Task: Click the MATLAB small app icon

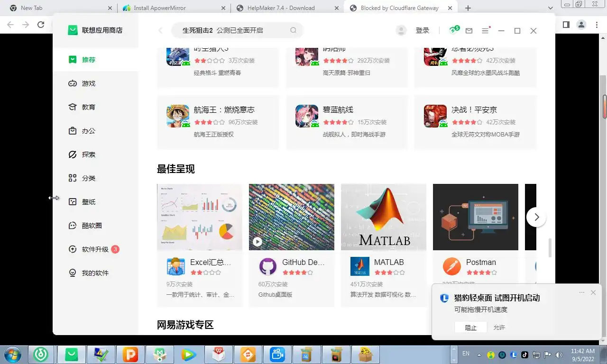Action: tap(360, 266)
